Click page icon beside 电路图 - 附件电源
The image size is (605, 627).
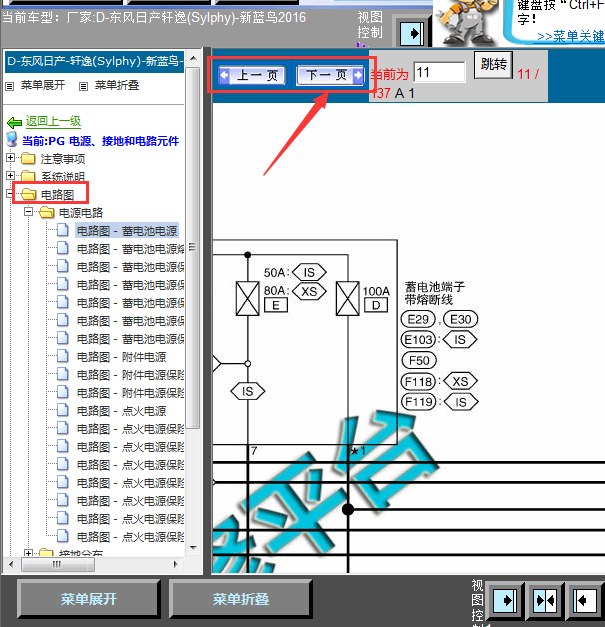[63, 356]
